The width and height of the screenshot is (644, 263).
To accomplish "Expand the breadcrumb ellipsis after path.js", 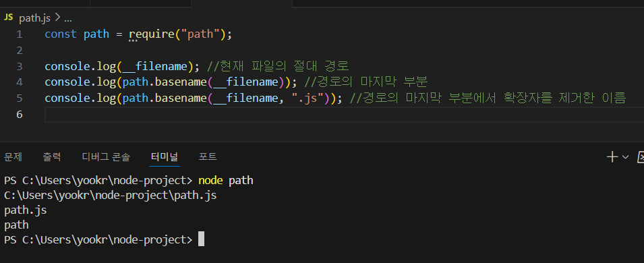I will [68, 18].
